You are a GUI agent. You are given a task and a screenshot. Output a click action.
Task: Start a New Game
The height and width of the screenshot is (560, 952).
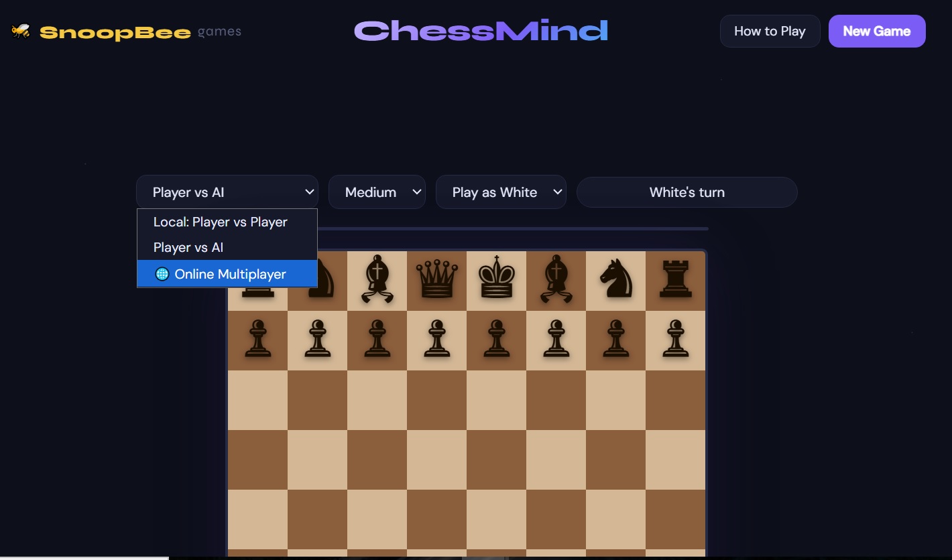point(877,31)
